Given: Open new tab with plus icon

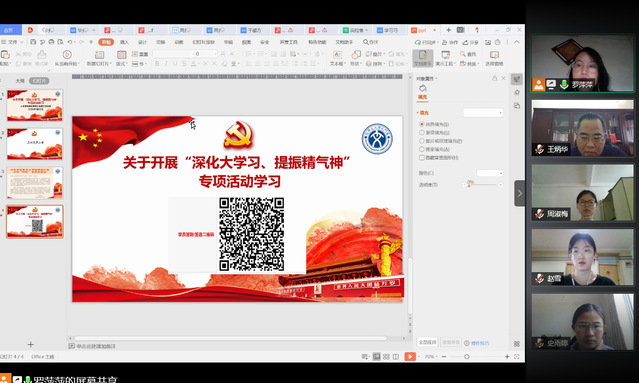Looking at the screenshot, I should (448, 30).
